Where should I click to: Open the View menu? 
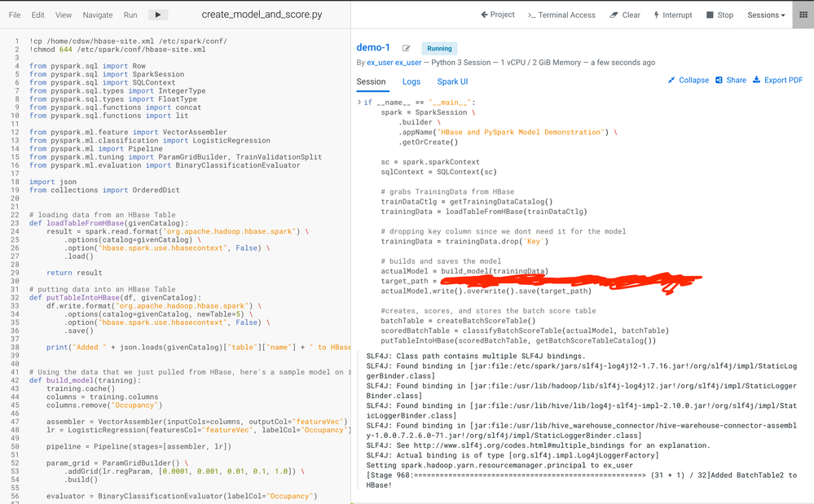point(64,15)
